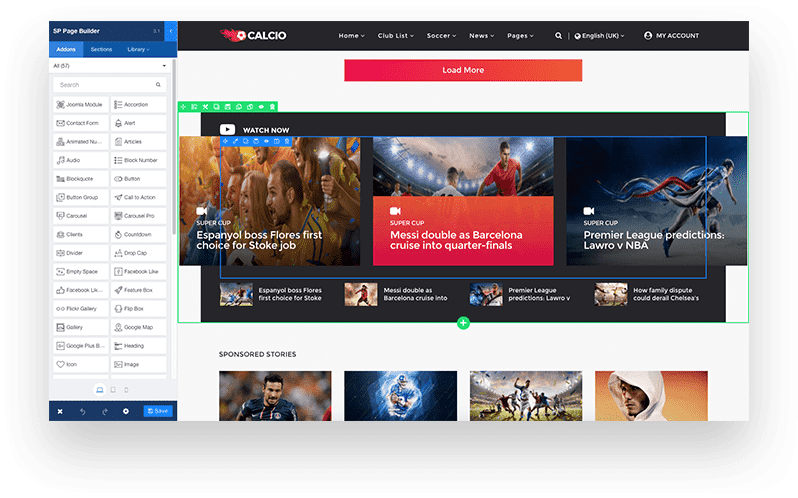Switch to the Addons tab
This screenshot has width=798, height=498.
pyautogui.click(x=66, y=49)
